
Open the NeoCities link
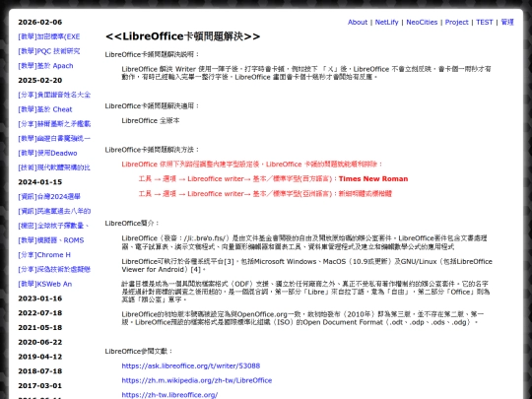click(422, 22)
